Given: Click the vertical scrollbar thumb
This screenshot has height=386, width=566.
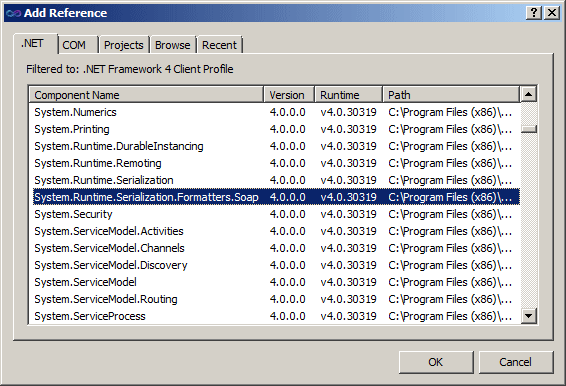Looking at the screenshot, I should tap(528, 129).
